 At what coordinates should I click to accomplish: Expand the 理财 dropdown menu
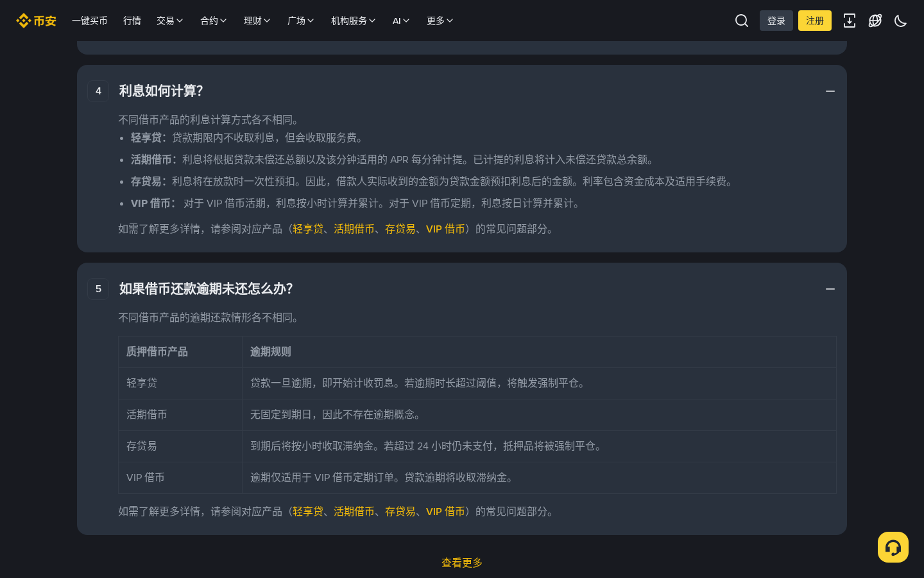[257, 21]
